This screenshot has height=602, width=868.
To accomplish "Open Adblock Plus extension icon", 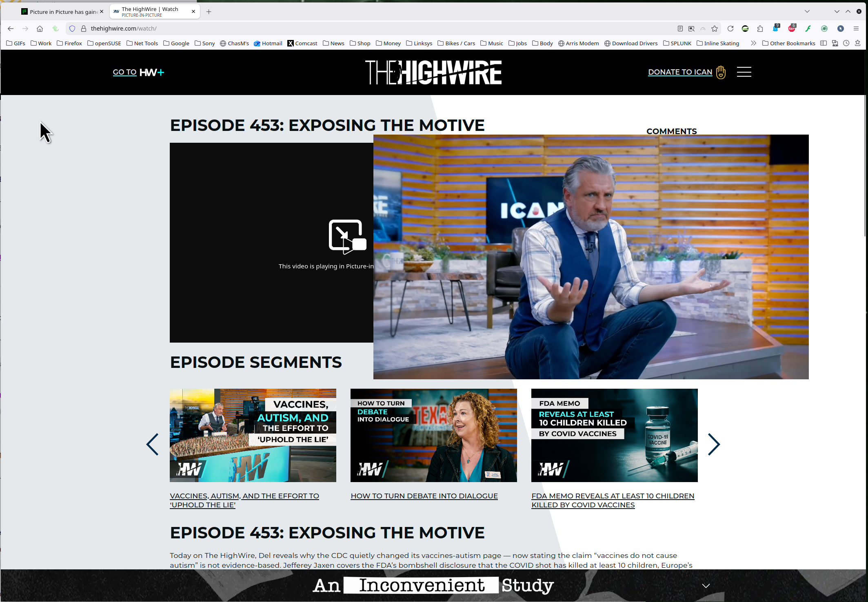I will (x=792, y=29).
